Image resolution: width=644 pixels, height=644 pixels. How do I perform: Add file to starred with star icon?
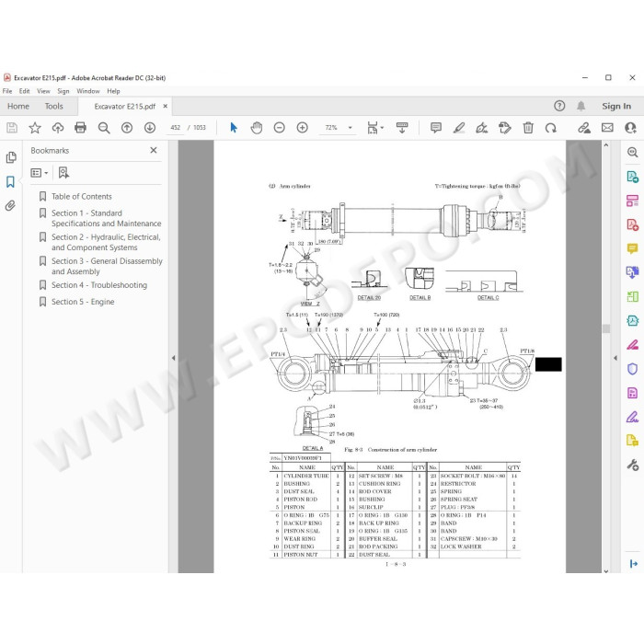(x=35, y=128)
